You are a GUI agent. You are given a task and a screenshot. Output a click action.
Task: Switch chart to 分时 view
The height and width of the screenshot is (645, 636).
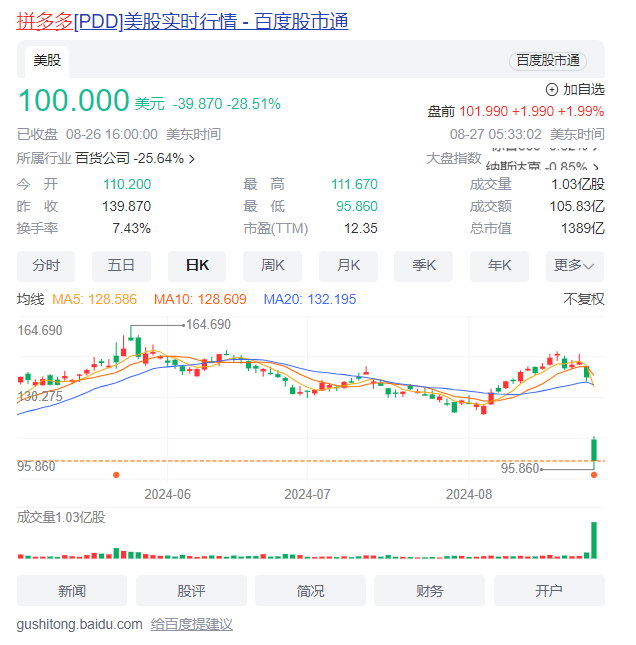[x=46, y=266]
